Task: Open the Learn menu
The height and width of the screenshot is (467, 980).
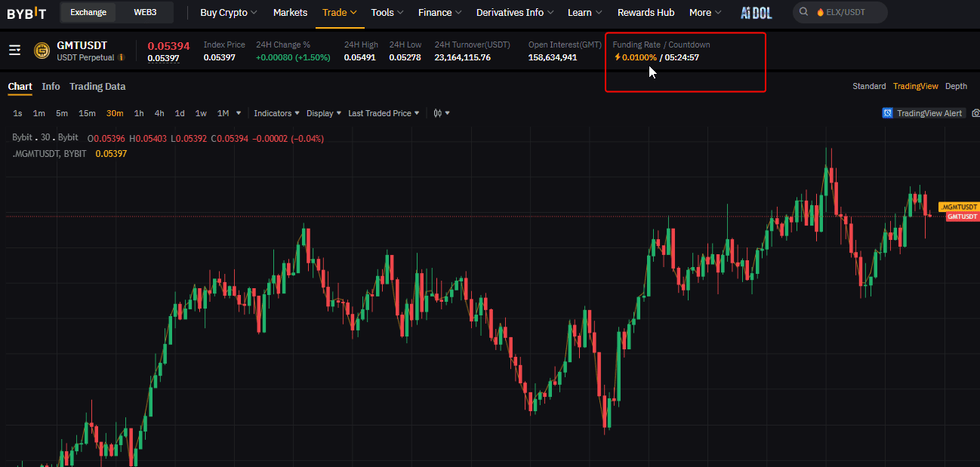Action: 585,12
